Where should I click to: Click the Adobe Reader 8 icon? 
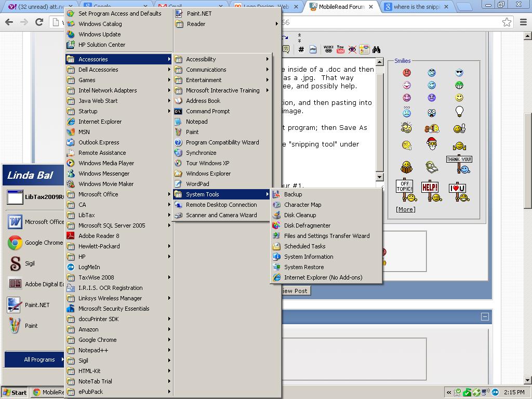click(71, 236)
